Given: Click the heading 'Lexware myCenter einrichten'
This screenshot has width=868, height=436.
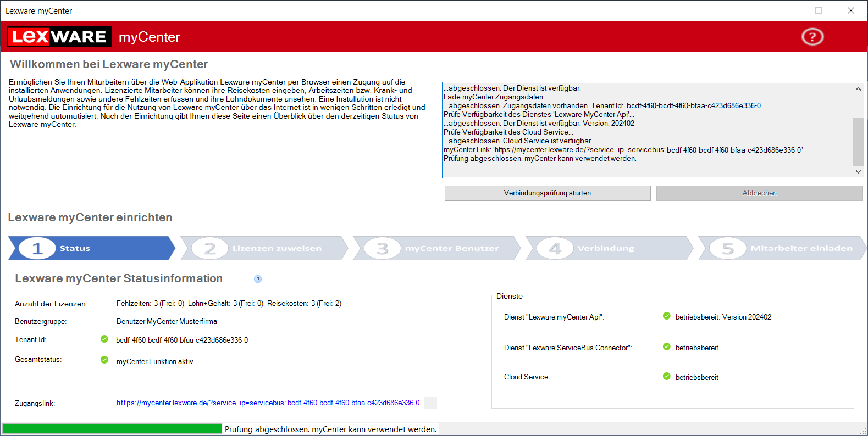Looking at the screenshot, I should (x=90, y=217).
